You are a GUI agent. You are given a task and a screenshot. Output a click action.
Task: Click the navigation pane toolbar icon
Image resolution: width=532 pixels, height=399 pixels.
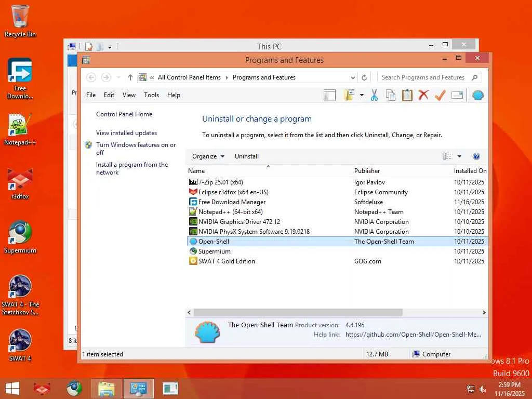329,96
